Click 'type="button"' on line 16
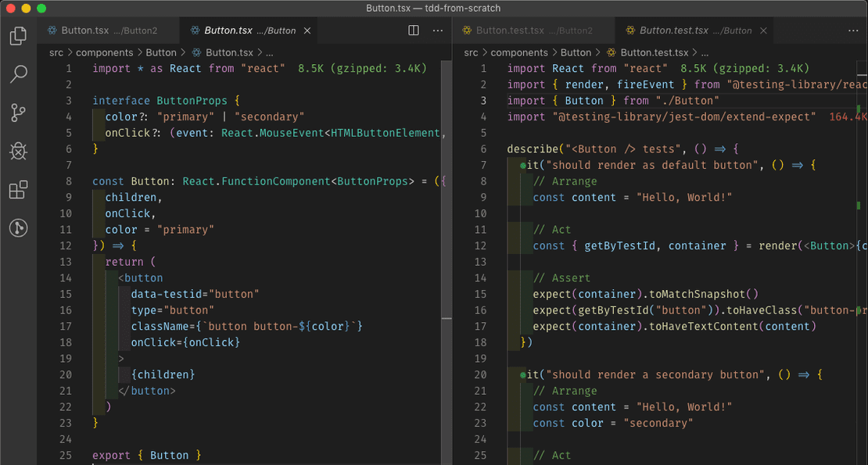This screenshot has height=465, width=868. point(172,310)
